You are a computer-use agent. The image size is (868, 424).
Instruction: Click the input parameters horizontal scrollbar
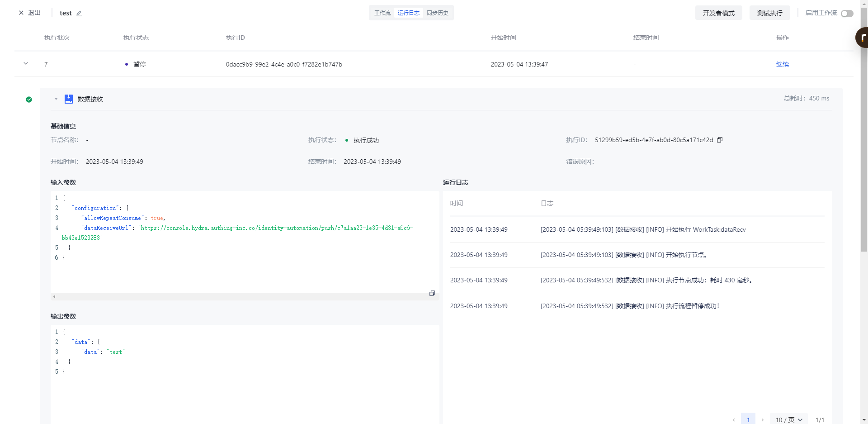[x=240, y=297]
